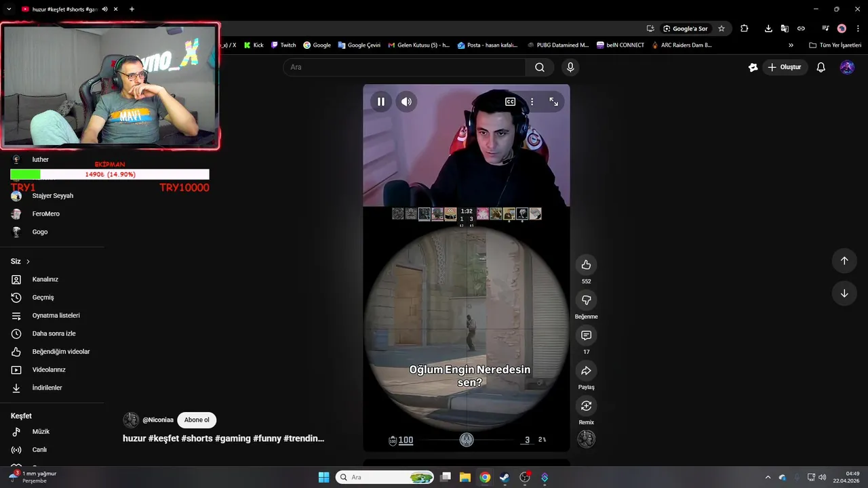The width and height of the screenshot is (868, 488).
Task: Open the YouTube notifications bell
Action: click(821, 67)
